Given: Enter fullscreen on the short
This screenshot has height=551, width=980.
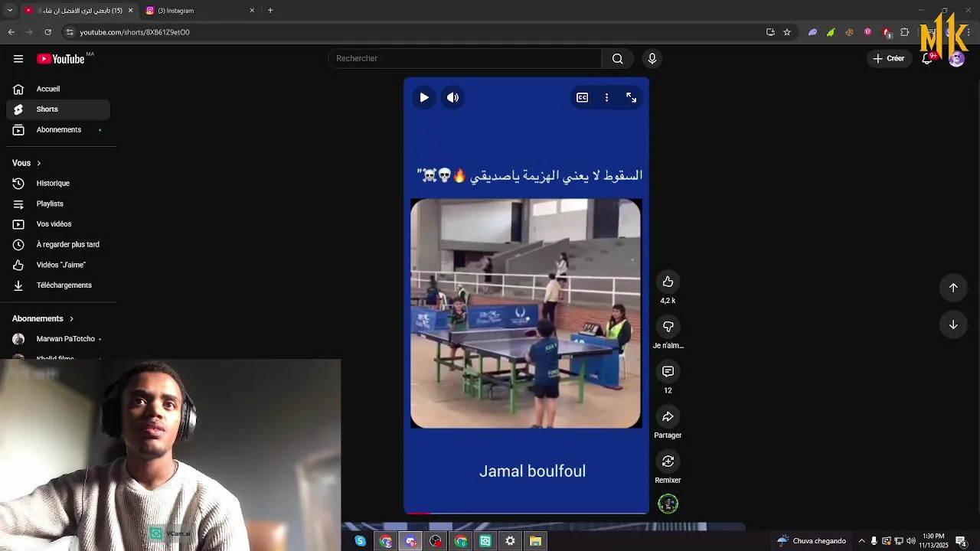Looking at the screenshot, I should pos(631,97).
